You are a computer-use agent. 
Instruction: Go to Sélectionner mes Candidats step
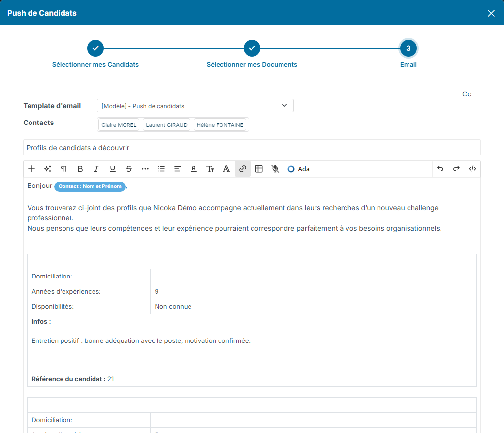click(x=95, y=64)
